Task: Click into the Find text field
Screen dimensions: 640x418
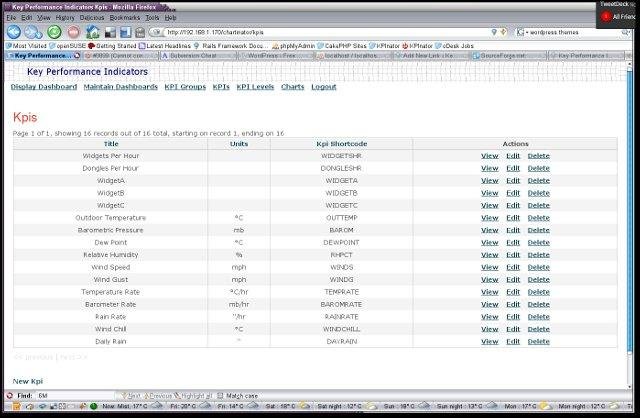Action: (76, 396)
